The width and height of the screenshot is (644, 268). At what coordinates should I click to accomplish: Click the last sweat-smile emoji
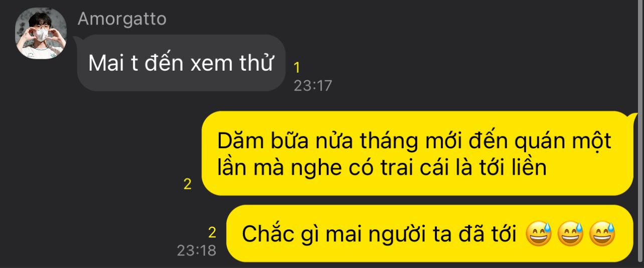tap(602, 234)
